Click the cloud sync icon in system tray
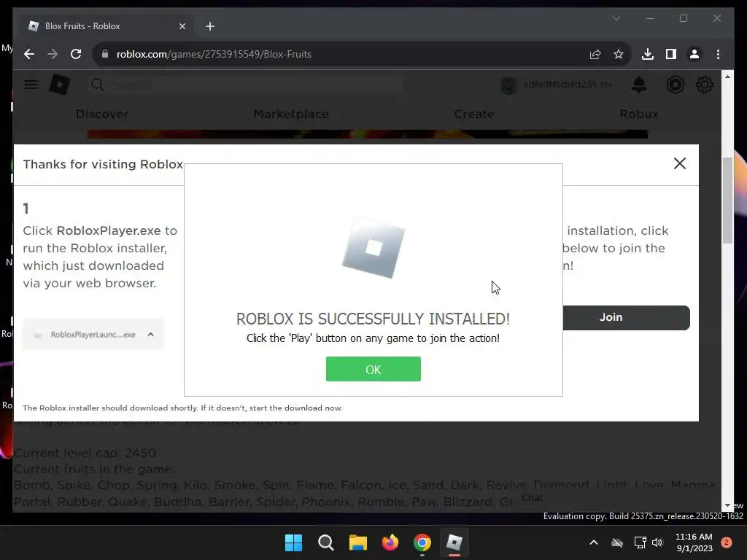The height and width of the screenshot is (560, 747). (x=617, y=542)
